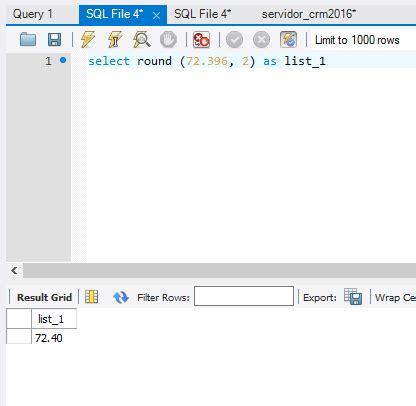Rollback transaction with the X circle icon
The width and height of the screenshot is (416, 406).
pos(261,40)
